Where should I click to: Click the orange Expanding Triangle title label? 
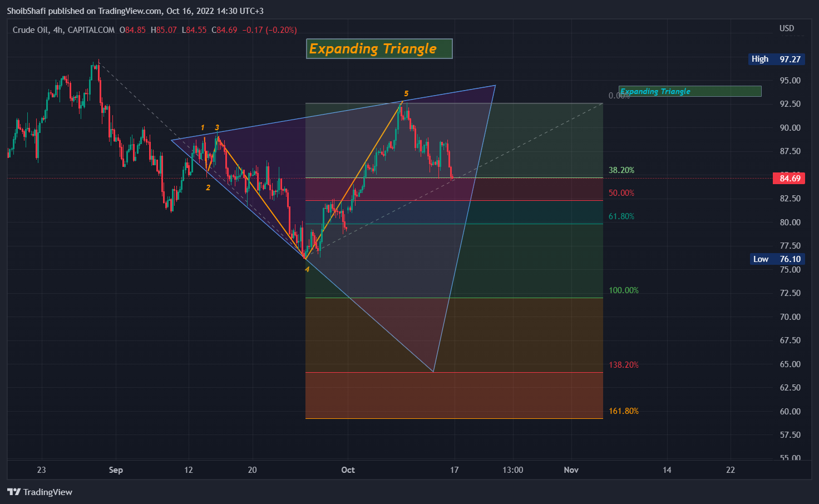click(x=379, y=48)
